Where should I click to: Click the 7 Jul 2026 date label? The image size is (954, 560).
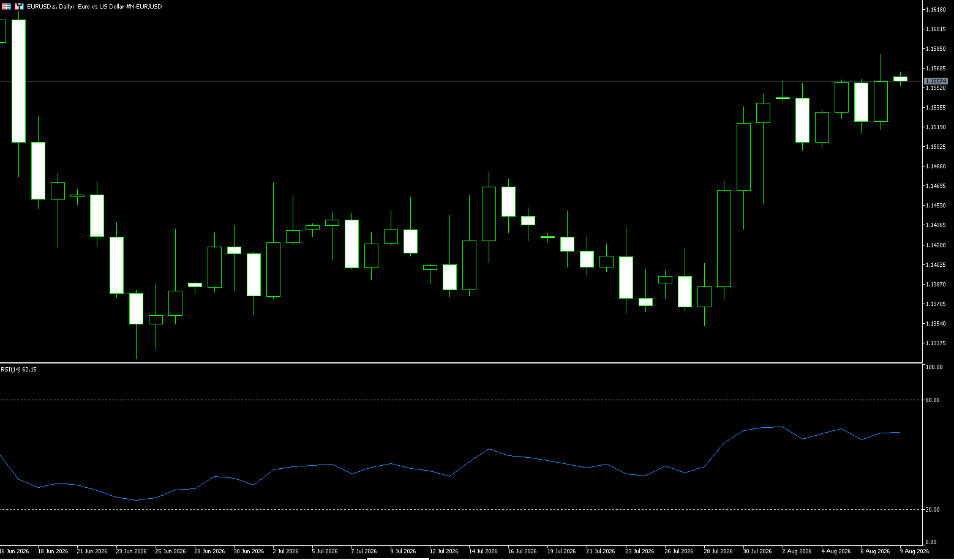364,551
